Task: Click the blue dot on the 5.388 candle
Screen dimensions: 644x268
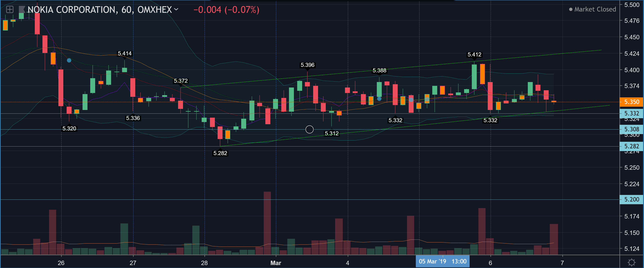Action: pos(379,99)
